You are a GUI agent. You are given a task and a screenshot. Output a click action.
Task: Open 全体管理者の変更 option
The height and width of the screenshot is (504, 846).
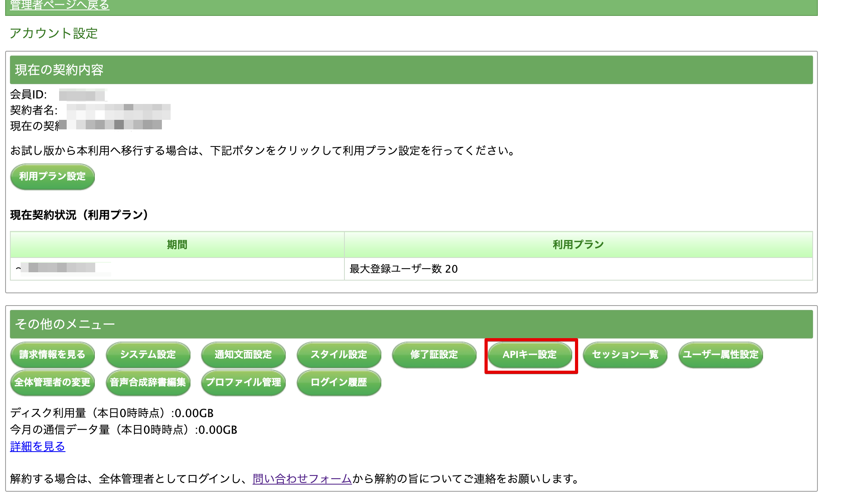(52, 382)
